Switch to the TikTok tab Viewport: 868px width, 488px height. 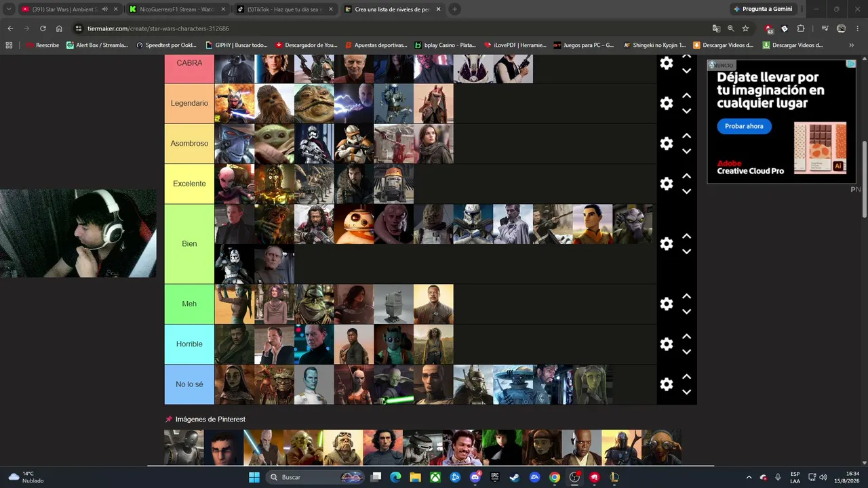(284, 9)
